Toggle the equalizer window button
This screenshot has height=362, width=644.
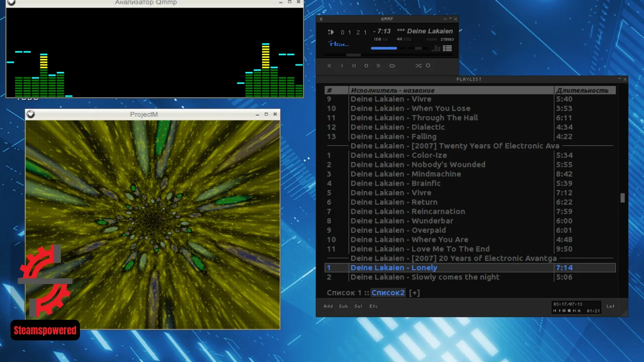pos(436,48)
